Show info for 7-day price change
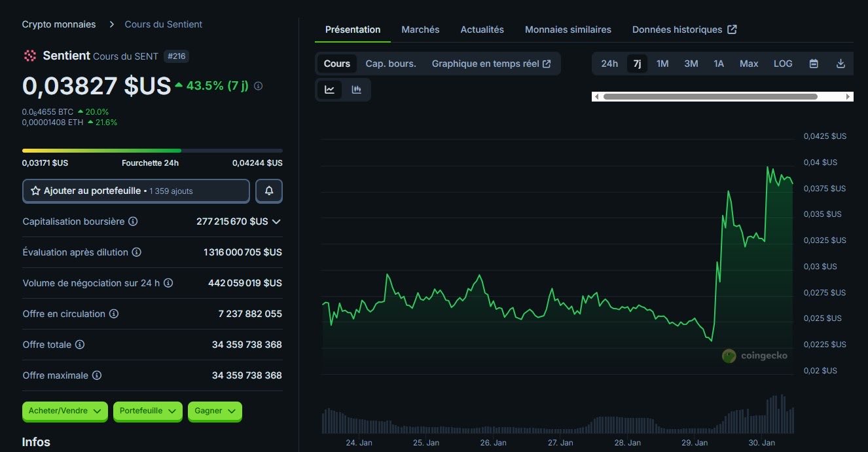868x452 pixels. (x=258, y=86)
